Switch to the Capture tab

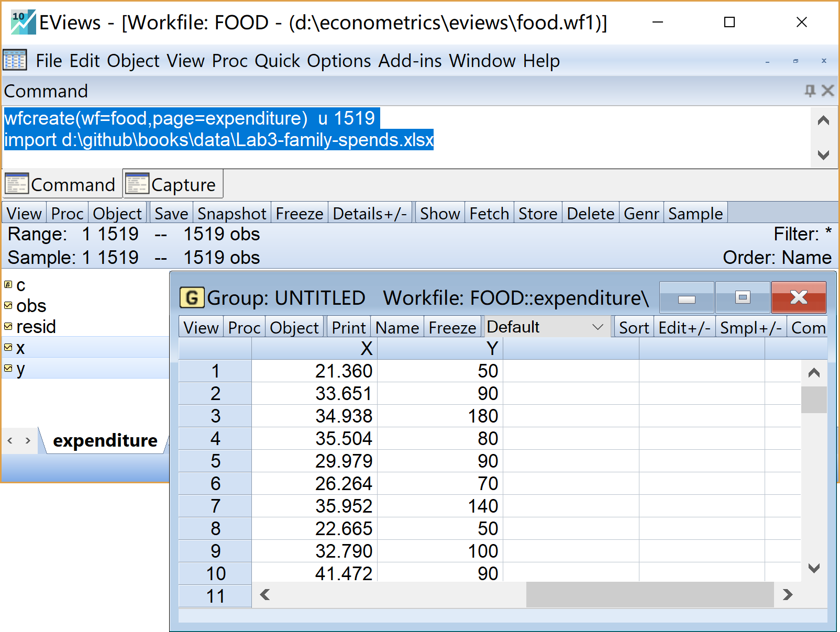173,184
